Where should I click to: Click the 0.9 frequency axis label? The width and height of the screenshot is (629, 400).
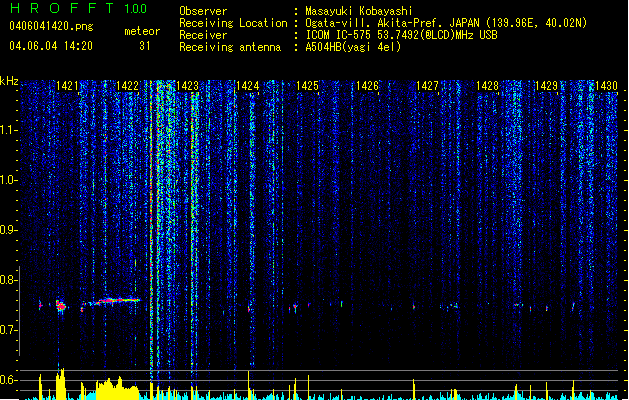tap(8, 230)
